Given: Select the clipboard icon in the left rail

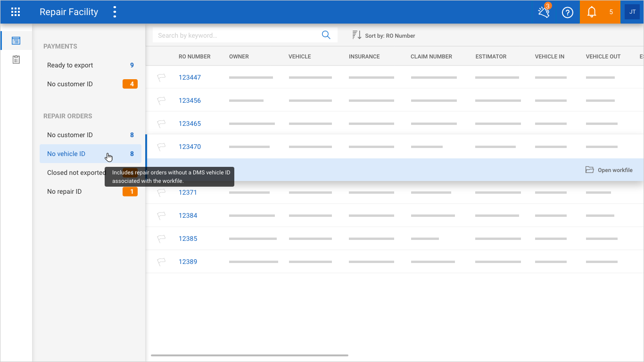Looking at the screenshot, I should [x=16, y=60].
